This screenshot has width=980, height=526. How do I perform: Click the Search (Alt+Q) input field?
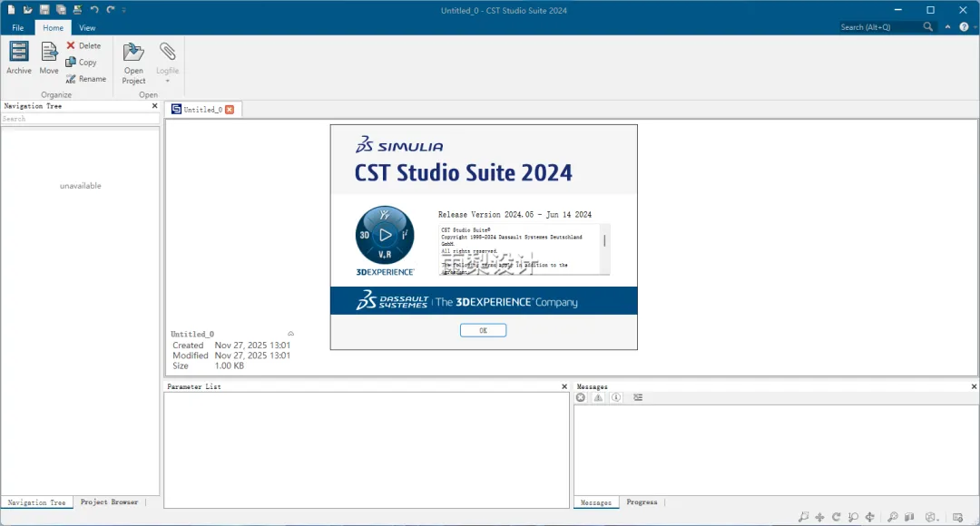pos(878,27)
